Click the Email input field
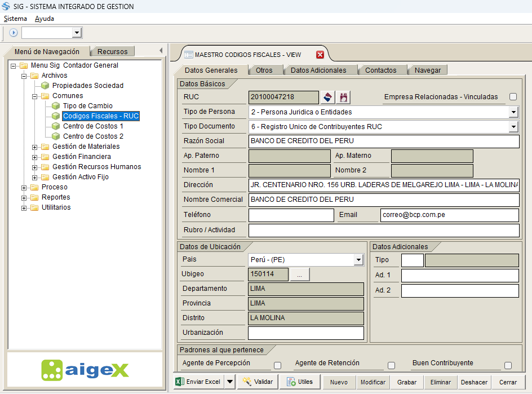 click(449, 215)
